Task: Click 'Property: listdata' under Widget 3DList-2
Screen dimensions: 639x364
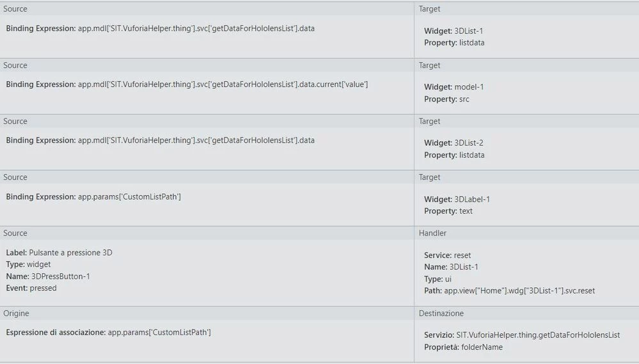Action: coord(454,155)
